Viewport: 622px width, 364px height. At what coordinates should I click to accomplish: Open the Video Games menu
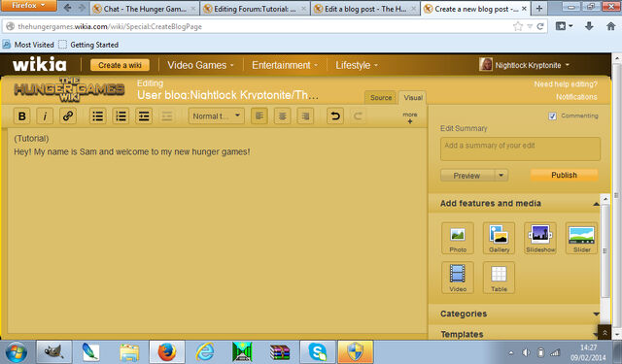tap(200, 65)
